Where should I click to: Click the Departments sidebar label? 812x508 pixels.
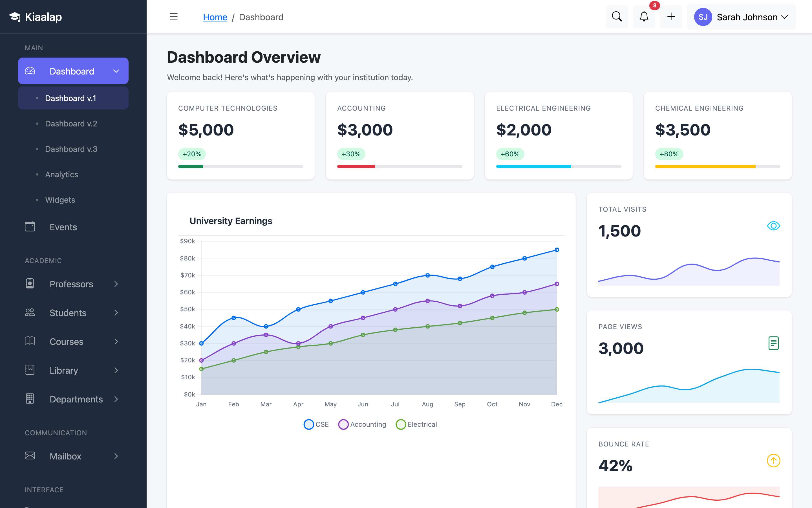[x=76, y=399]
